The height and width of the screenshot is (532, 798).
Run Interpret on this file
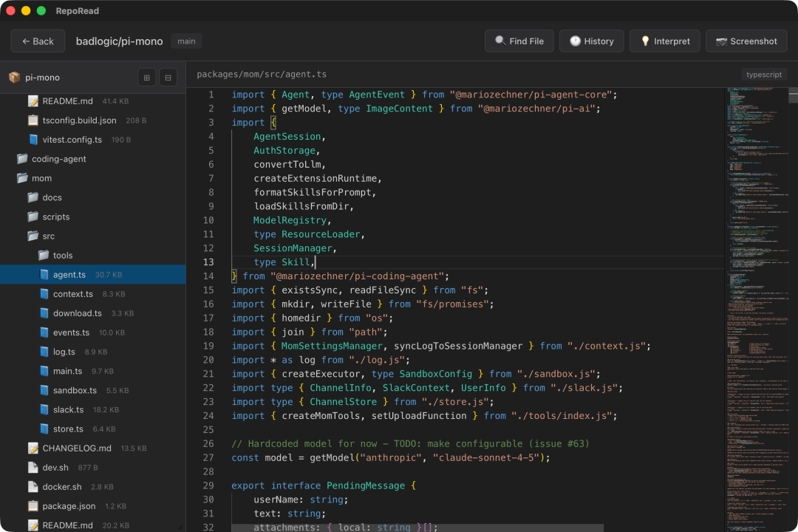click(x=665, y=41)
